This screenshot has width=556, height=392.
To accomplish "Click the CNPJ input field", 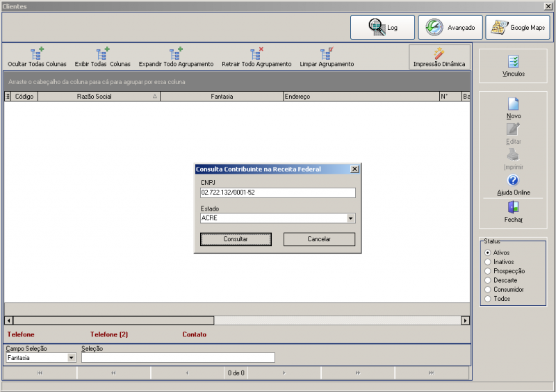I will [277, 193].
